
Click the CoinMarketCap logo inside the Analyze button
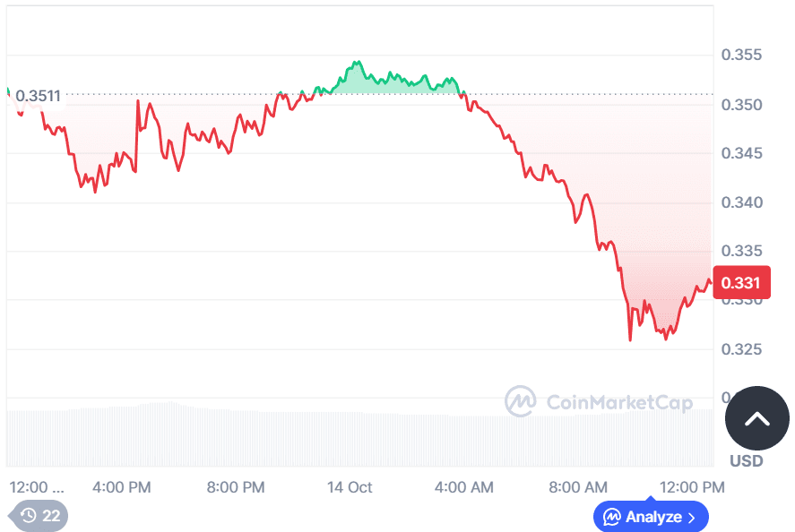(613, 517)
